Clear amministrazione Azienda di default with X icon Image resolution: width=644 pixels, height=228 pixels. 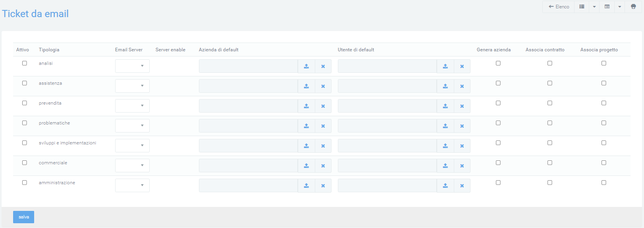click(323, 186)
